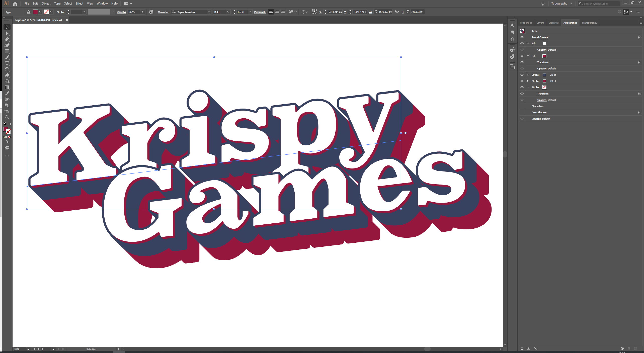Expand the first 20 pt Stroke item
This screenshot has height=353, width=644.
pos(528,75)
